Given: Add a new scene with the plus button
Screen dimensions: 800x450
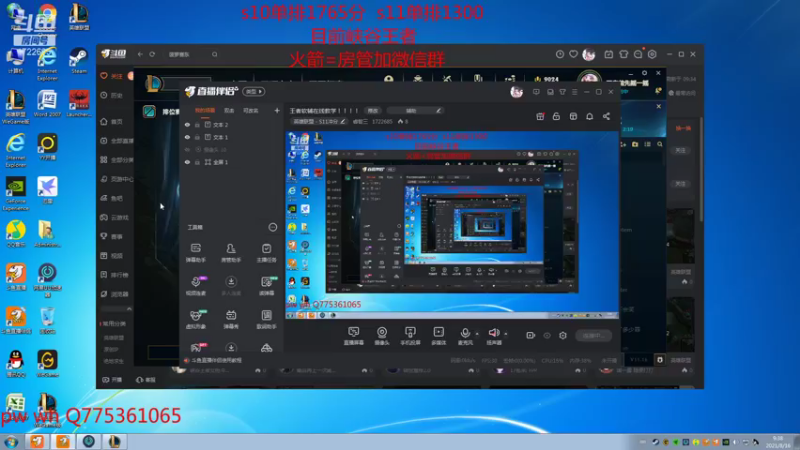Looking at the screenshot, I should (277, 110).
